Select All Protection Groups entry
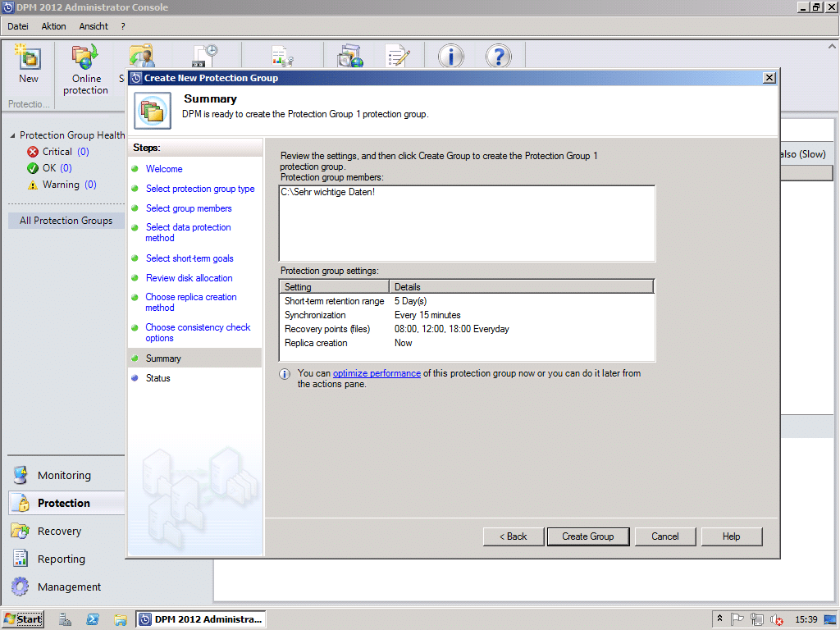Image resolution: width=840 pixels, height=630 pixels. click(66, 221)
